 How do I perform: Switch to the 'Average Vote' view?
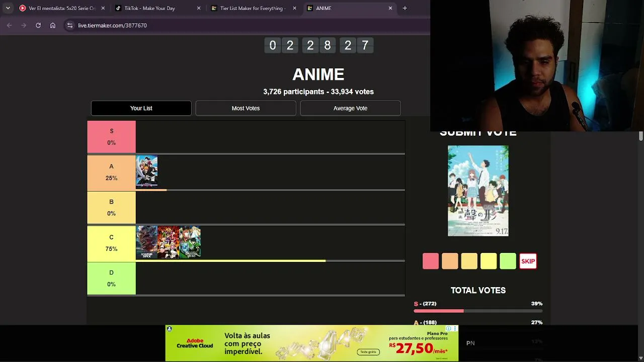tap(351, 108)
